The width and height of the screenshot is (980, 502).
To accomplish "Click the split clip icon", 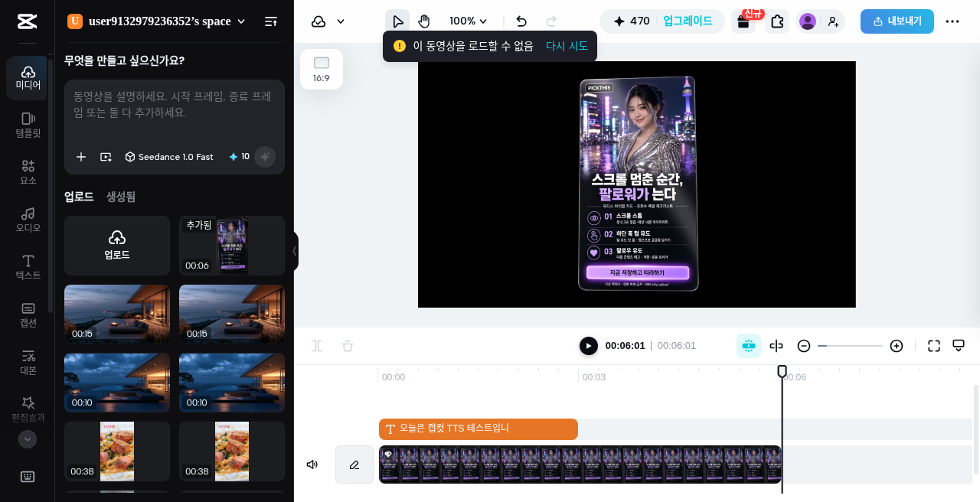I will (317, 346).
